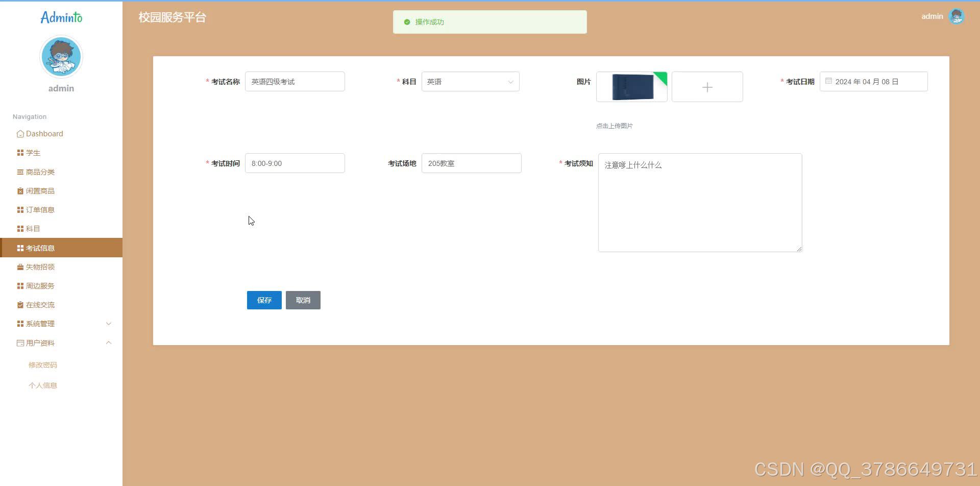Click the admin username in header
980x486 pixels.
point(932,16)
